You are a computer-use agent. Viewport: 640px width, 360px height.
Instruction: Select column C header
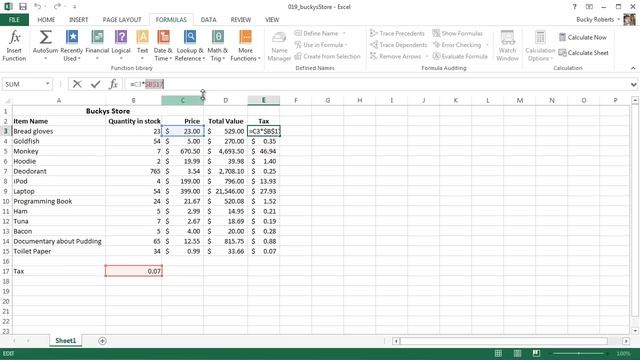point(183,100)
